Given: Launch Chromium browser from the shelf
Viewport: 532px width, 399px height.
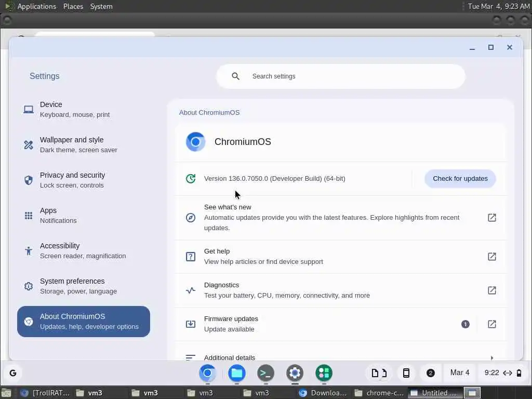Looking at the screenshot, I should click(x=208, y=373).
